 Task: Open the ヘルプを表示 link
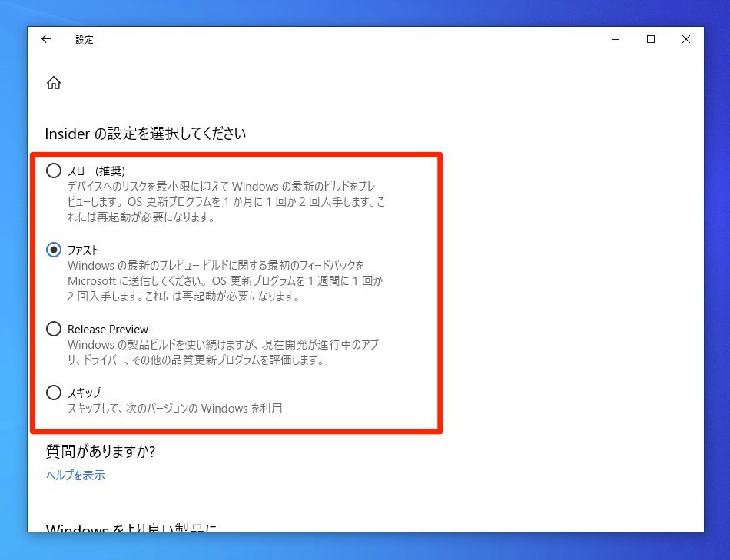tap(75, 475)
